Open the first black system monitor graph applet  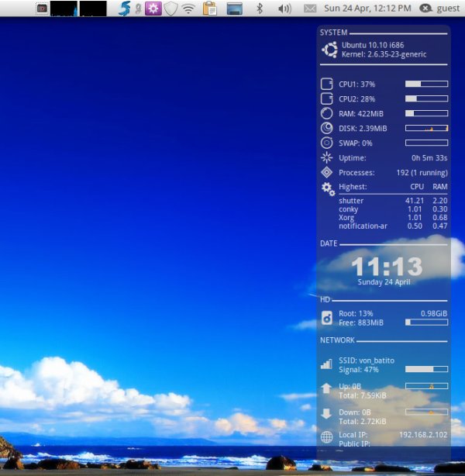(64, 9)
